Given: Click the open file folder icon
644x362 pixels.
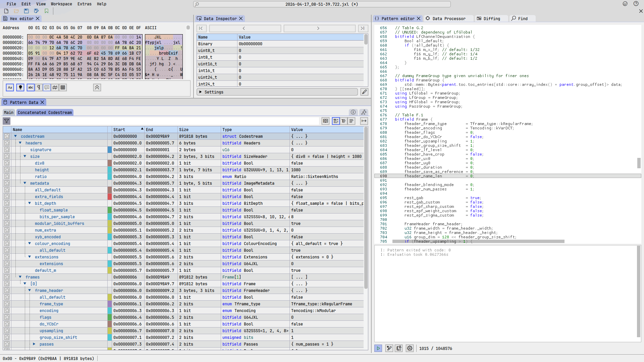Looking at the screenshot, I should 16,11.
